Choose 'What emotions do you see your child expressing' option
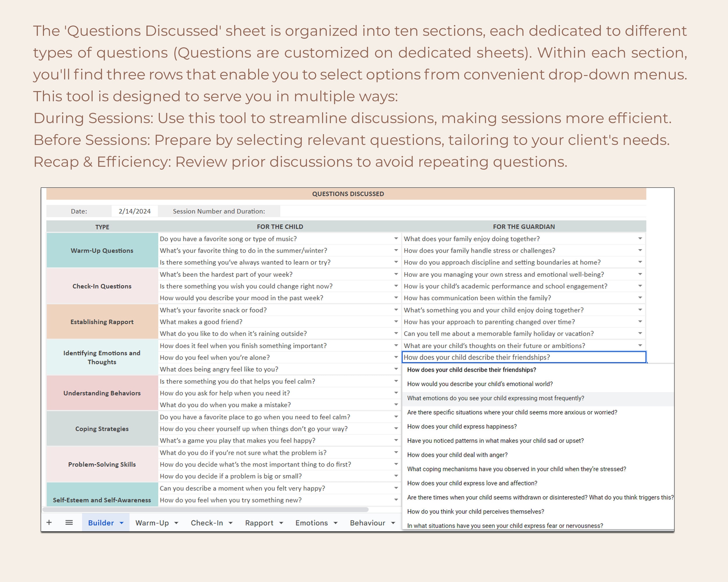This screenshot has height=582, width=728. tap(538, 398)
